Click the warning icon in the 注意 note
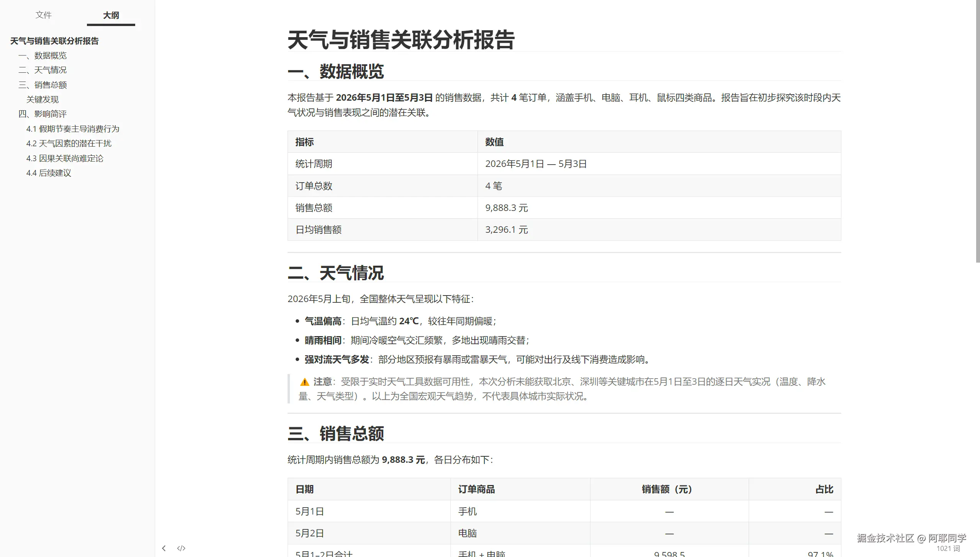This screenshot has width=980, height=557. point(304,382)
